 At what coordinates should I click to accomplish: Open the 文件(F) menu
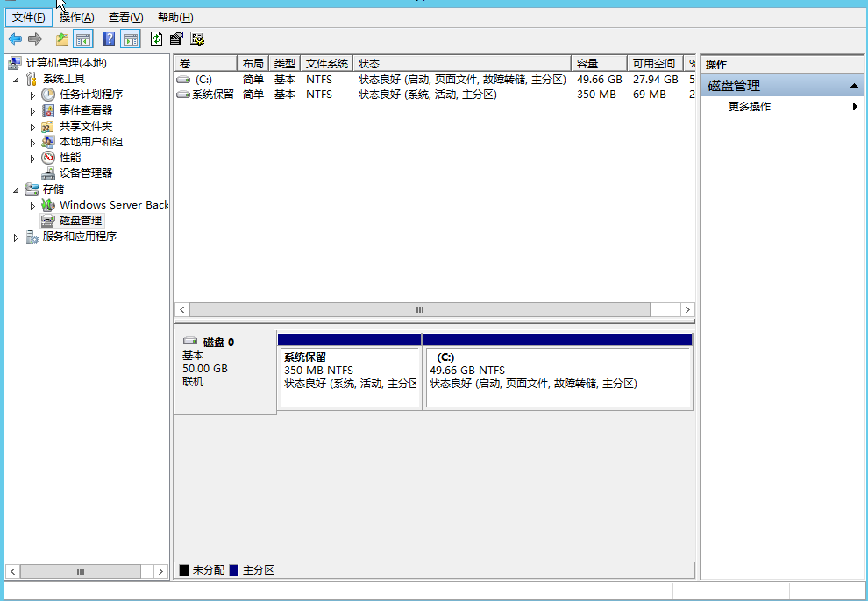28,18
